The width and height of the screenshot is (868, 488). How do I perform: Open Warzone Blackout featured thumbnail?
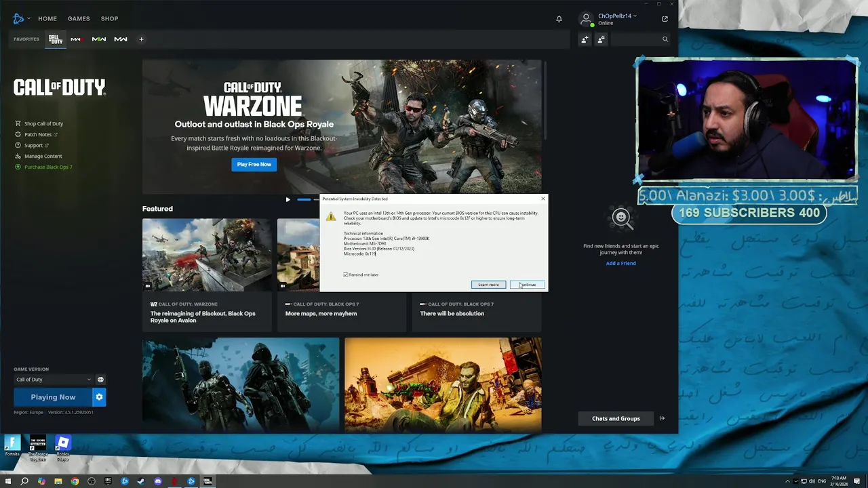click(x=207, y=255)
